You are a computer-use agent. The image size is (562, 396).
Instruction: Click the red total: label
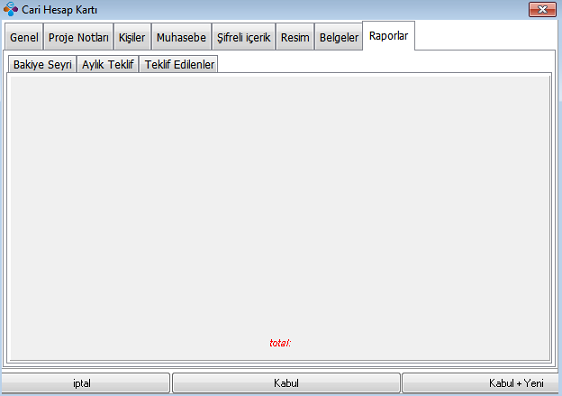coord(280,343)
